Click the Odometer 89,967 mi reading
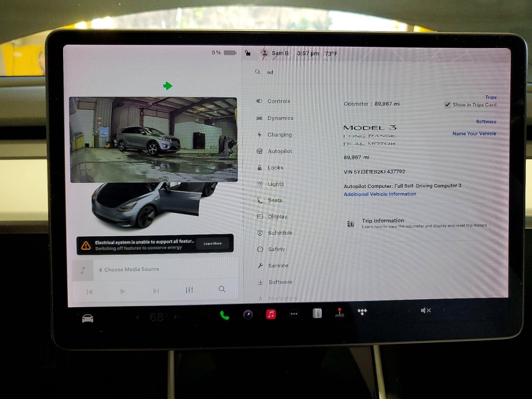 coord(372,104)
